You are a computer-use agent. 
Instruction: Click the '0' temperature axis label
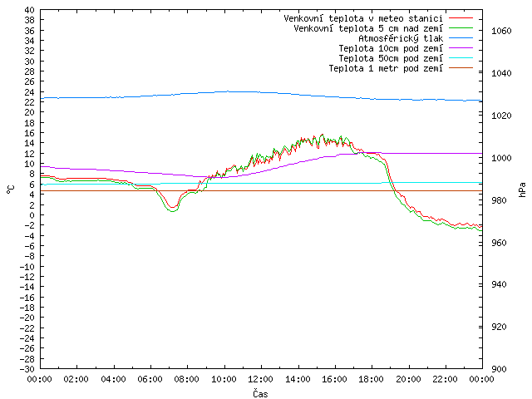(32, 215)
